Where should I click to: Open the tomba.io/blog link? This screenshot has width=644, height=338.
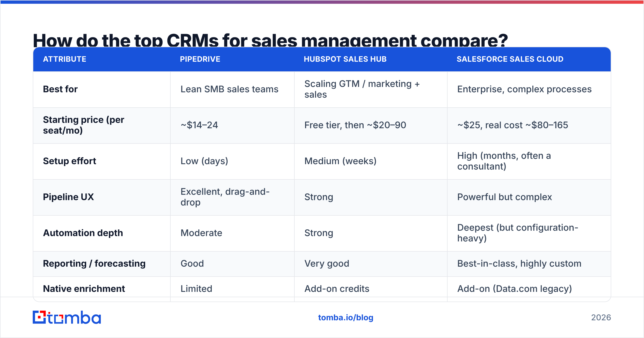(x=346, y=318)
